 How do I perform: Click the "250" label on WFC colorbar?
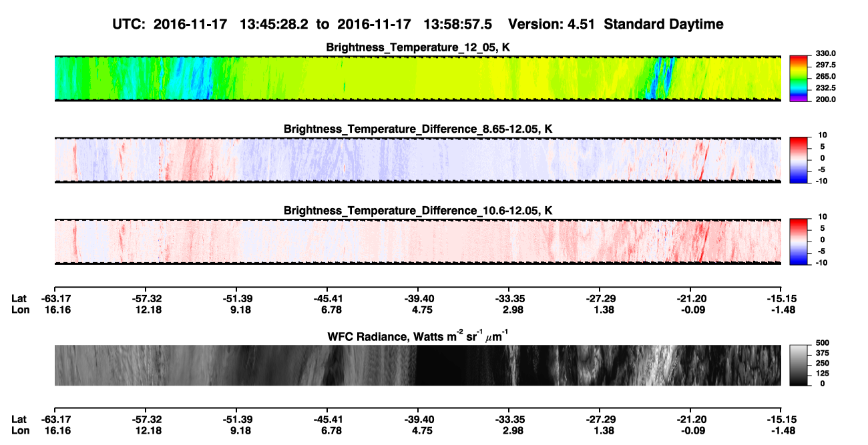pyautogui.click(x=823, y=363)
